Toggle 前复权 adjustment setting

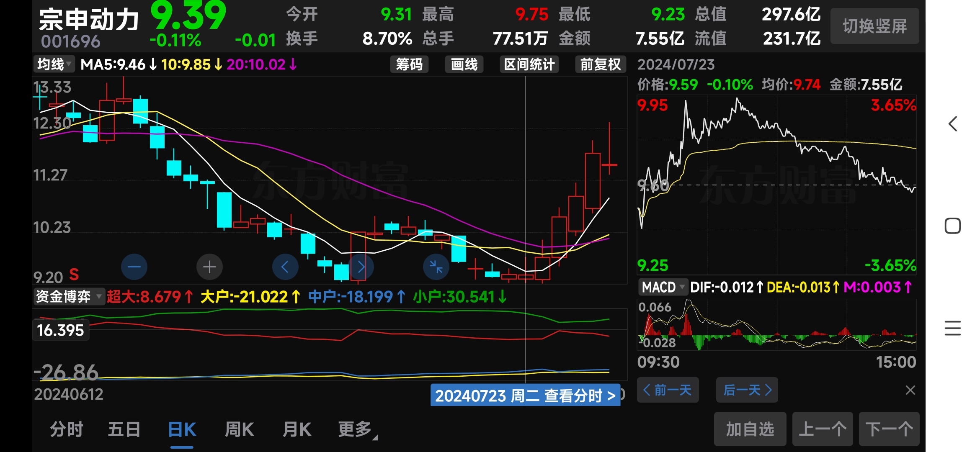(601, 64)
